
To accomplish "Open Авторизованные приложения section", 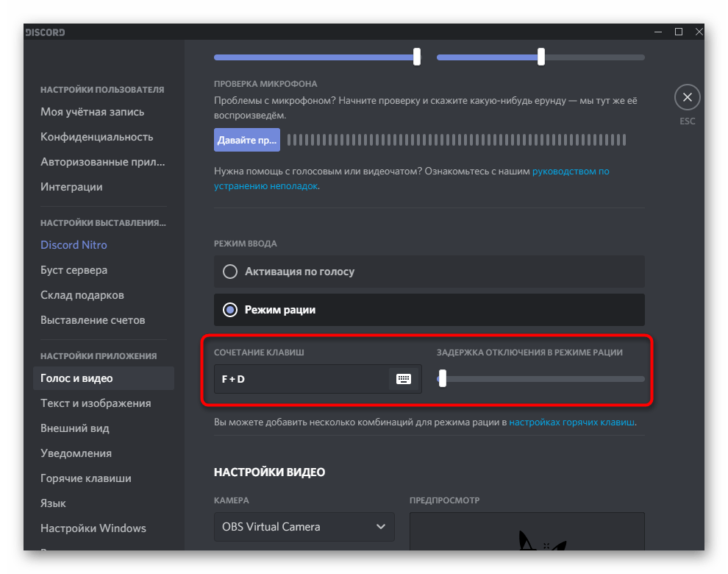I will 103,162.
